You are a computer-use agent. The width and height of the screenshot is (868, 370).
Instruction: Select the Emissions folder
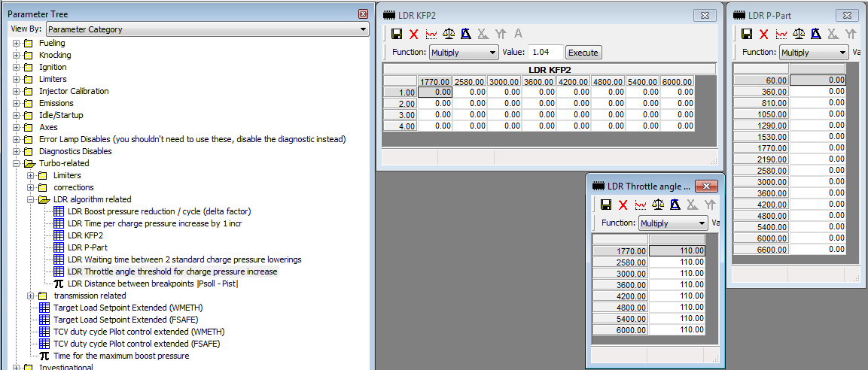pos(56,104)
